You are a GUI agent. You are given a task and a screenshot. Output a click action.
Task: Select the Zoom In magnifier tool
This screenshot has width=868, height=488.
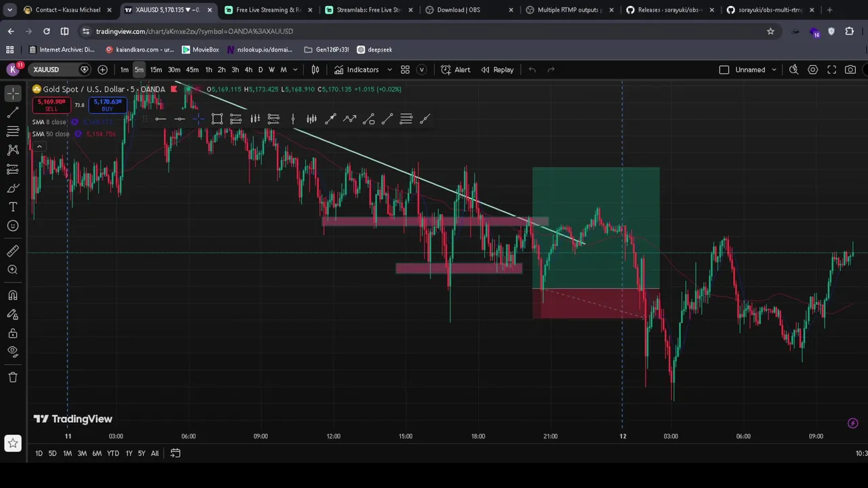click(x=13, y=270)
